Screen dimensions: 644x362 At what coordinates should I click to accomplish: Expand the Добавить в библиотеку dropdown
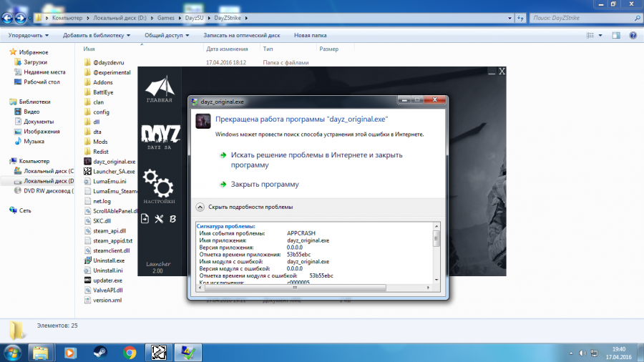(97, 34)
